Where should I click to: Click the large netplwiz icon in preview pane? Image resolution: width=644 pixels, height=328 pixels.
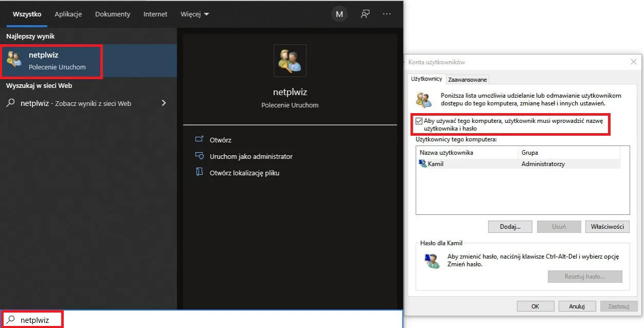click(290, 61)
